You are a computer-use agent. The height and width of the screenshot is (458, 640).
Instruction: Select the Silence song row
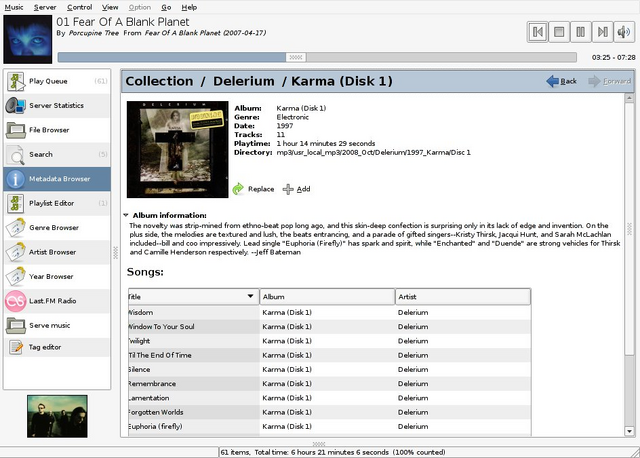(329, 369)
